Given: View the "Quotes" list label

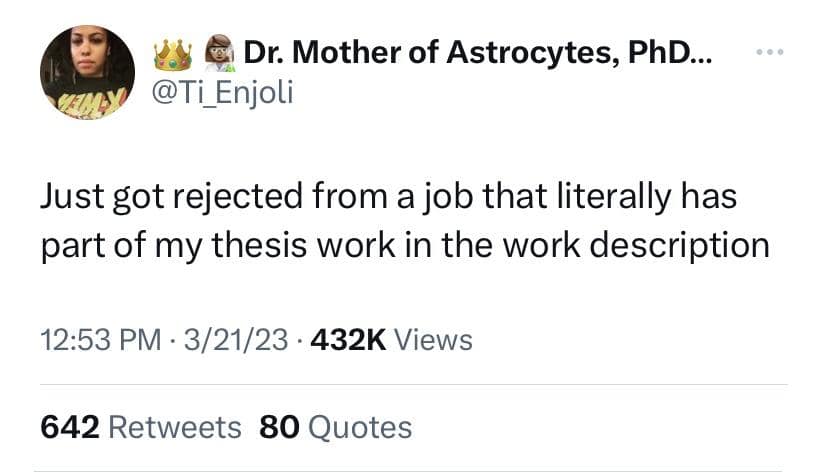Looking at the screenshot, I should (360, 427).
